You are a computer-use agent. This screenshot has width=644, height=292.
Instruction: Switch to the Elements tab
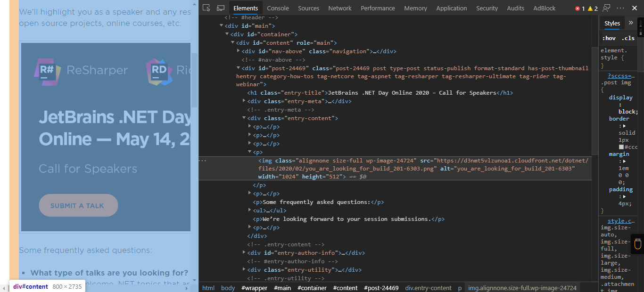point(246,8)
